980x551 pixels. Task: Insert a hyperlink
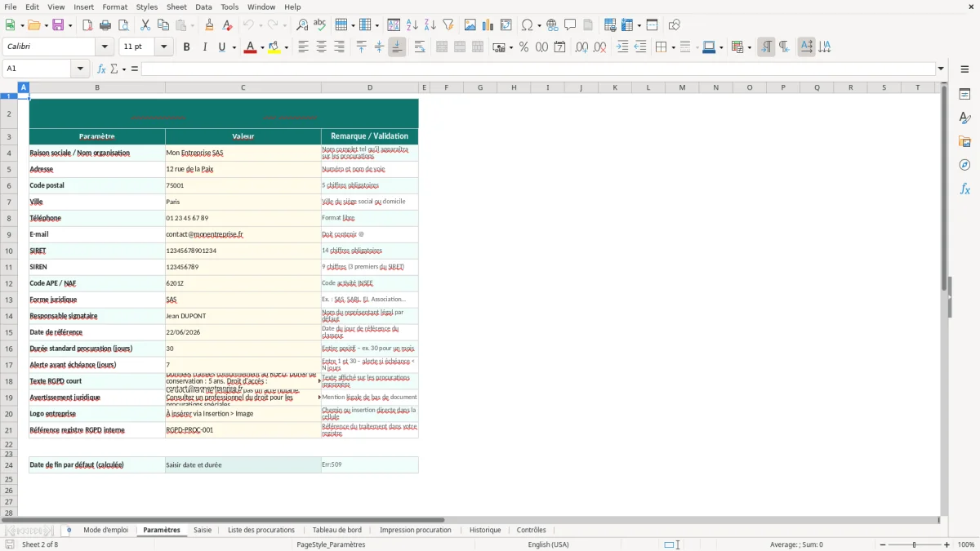coord(552,25)
